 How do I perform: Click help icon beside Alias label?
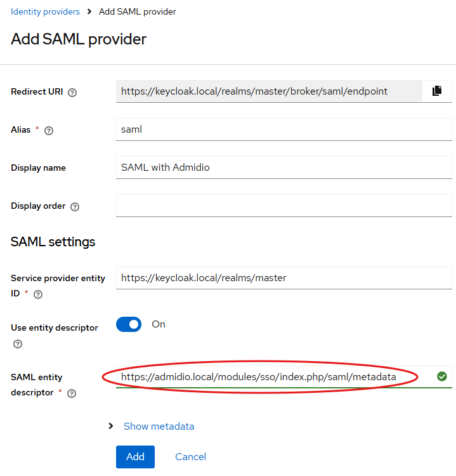49,130
